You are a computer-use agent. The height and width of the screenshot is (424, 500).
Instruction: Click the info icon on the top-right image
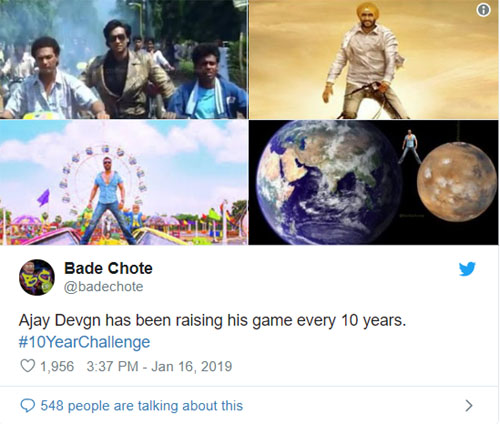coord(483,10)
